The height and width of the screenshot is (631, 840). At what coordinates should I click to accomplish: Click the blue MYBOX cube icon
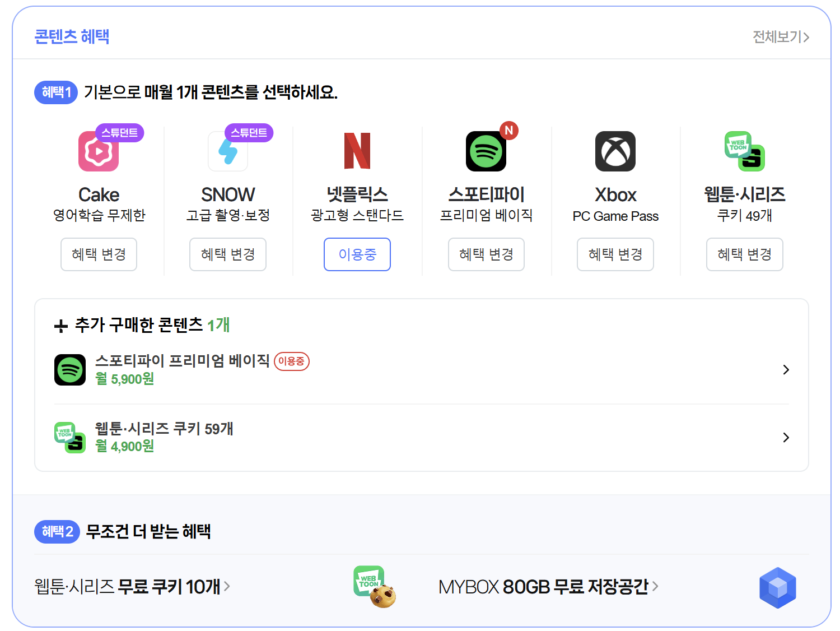[x=777, y=587]
